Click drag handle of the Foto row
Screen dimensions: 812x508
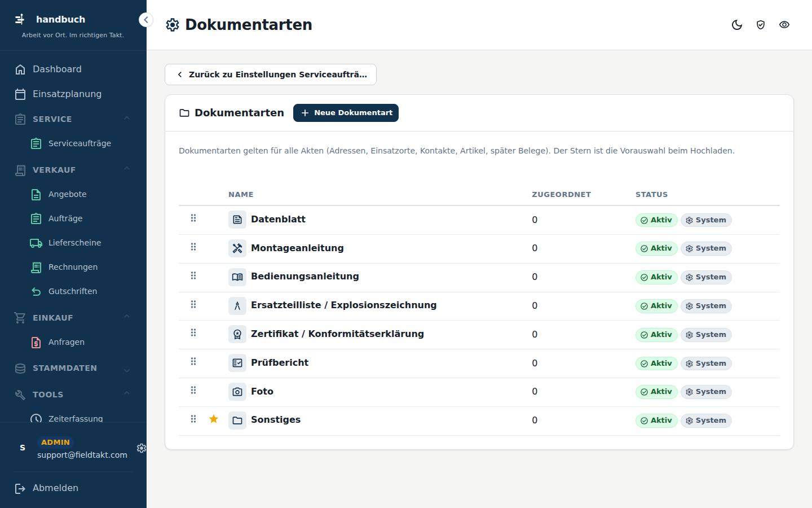[193, 390]
